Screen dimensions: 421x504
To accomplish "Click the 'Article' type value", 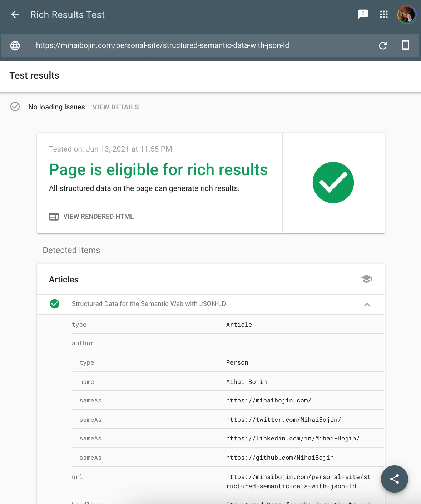I will (x=239, y=325).
